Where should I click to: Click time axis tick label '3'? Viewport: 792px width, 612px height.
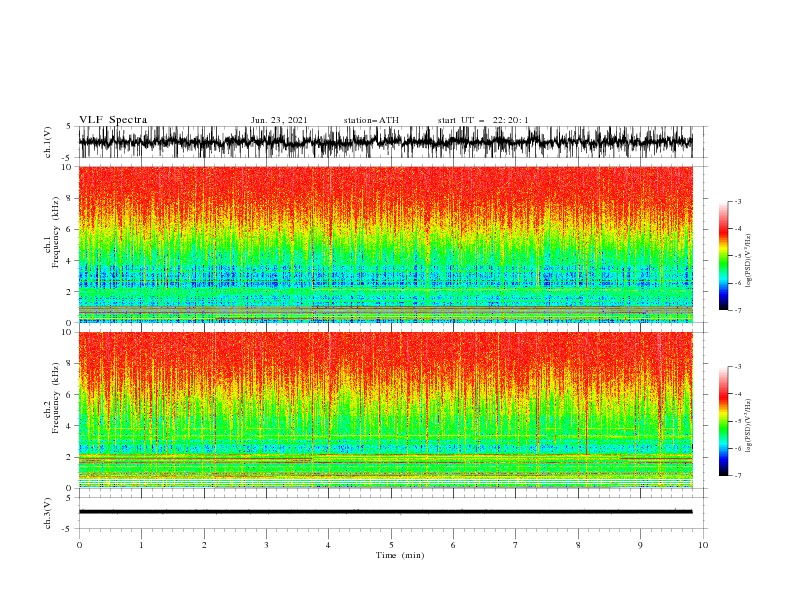[266, 545]
